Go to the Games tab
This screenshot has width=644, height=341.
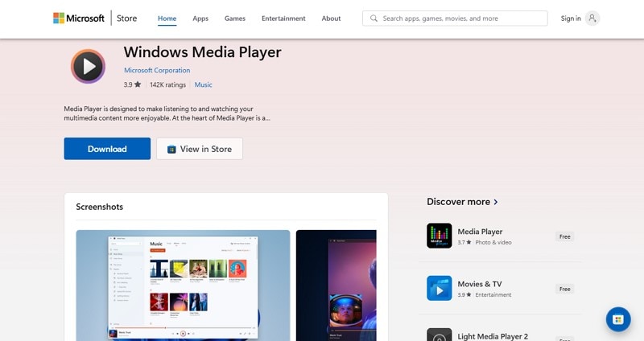tap(235, 18)
